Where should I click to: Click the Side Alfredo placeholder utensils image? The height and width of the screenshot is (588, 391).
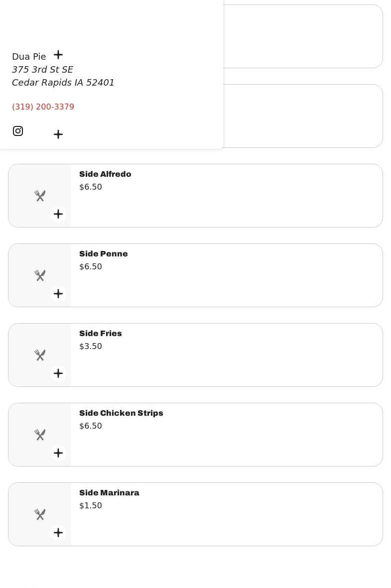click(x=40, y=196)
